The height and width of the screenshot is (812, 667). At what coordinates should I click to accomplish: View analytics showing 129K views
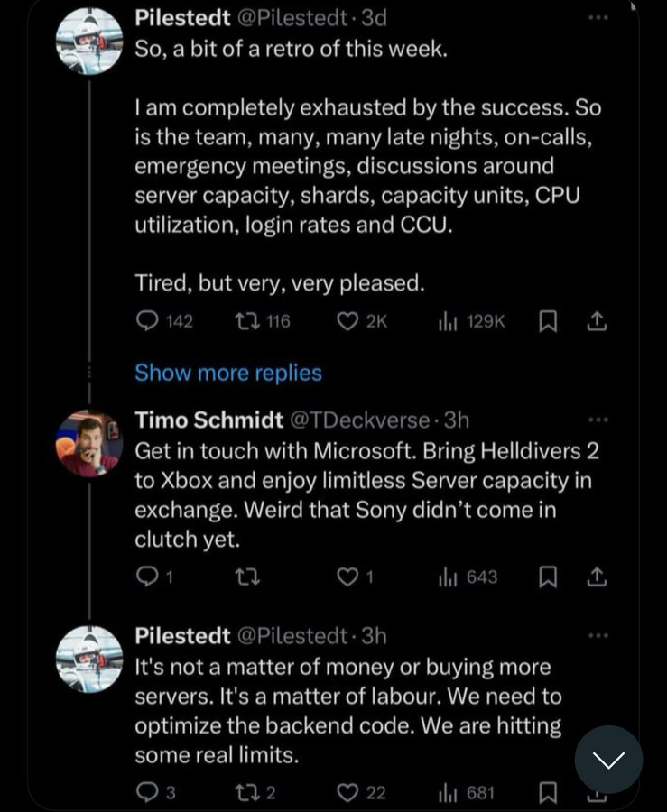[x=471, y=321]
